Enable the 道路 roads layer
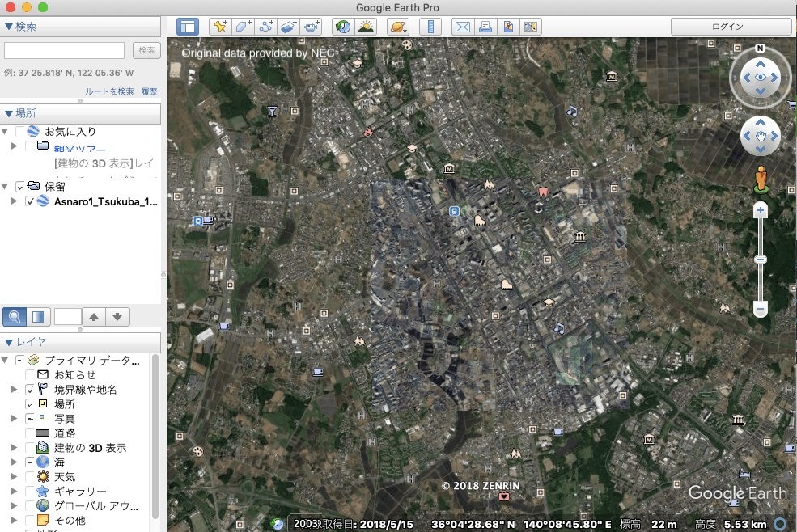The image size is (797, 532). point(29,433)
